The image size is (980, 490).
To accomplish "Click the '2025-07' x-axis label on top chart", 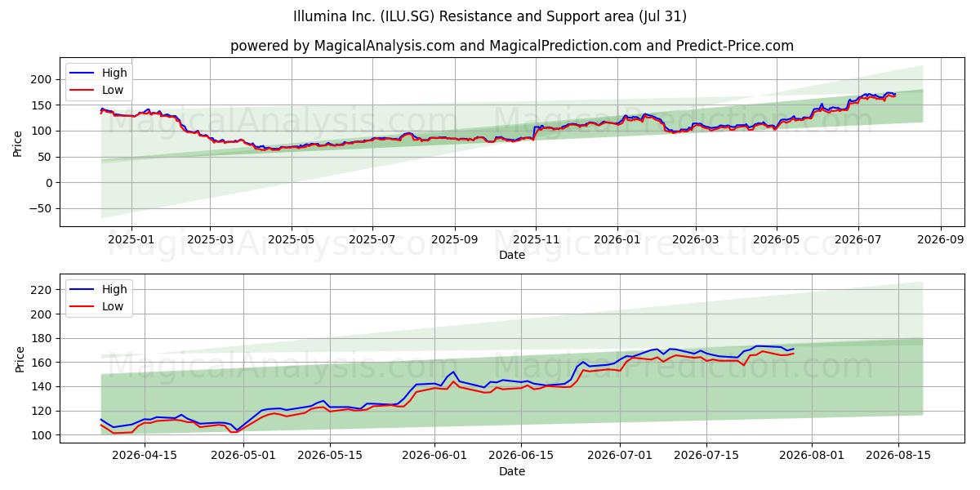I will (x=372, y=240).
